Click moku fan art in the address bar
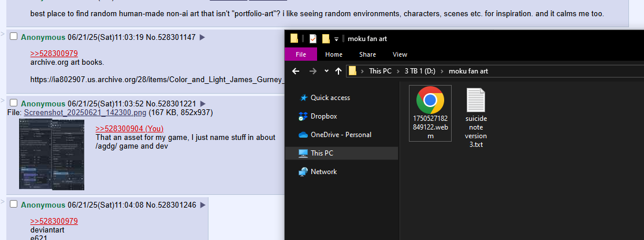This screenshot has width=644, height=240. (468, 71)
